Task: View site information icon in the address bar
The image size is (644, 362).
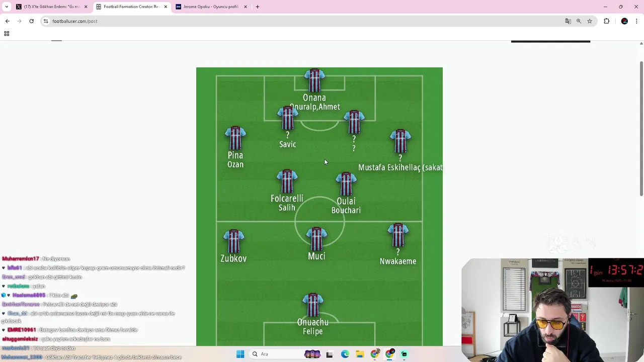Action: point(46,21)
